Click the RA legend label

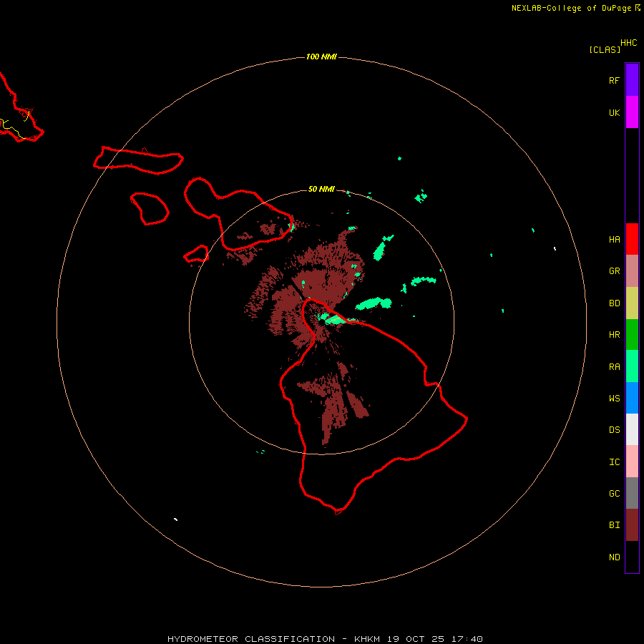tap(614, 367)
